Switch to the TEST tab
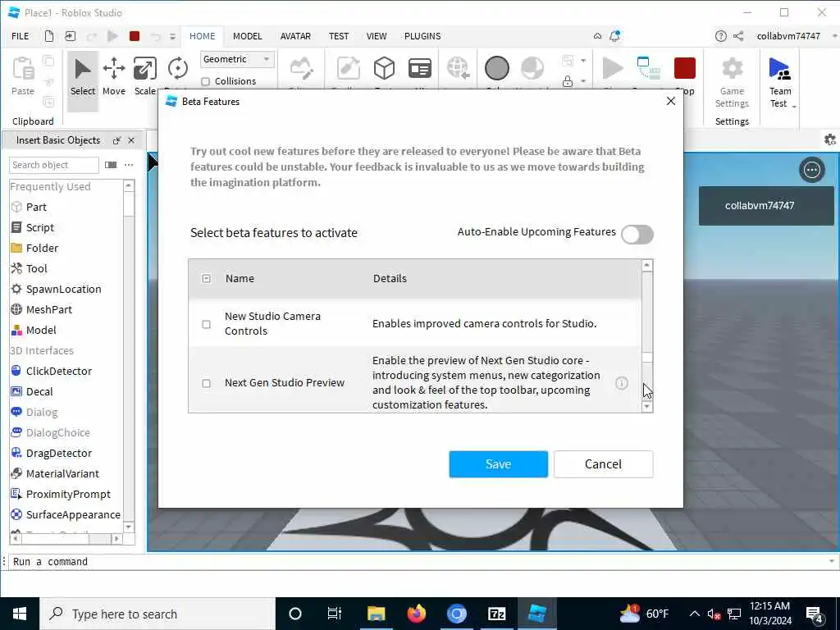Screen dimensions: 840x630 [x=339, y=36]
